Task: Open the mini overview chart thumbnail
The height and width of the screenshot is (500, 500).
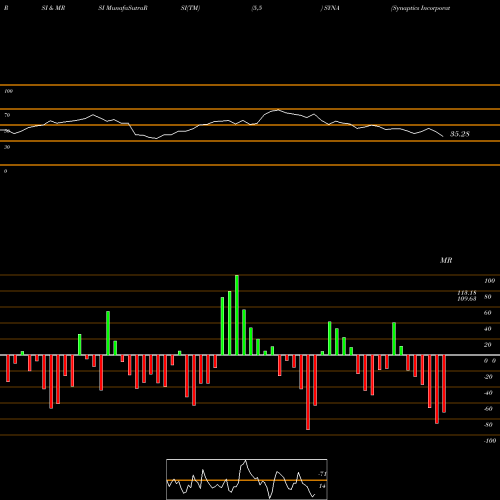Action: point(247,479)
